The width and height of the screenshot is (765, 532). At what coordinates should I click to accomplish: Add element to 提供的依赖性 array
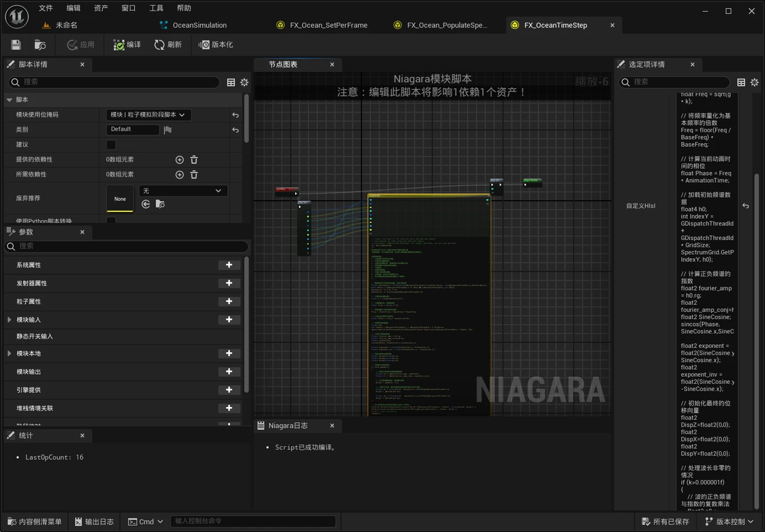180,160
